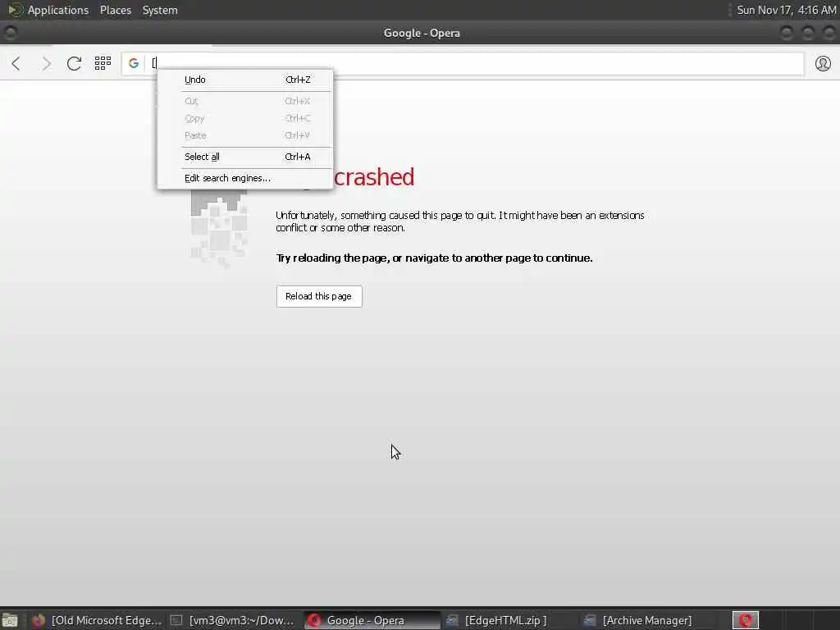The height and width of the screenshot is (630, 840).
Task: Click the Applications logo icon in top panel
Action: [x=15, y=10]
